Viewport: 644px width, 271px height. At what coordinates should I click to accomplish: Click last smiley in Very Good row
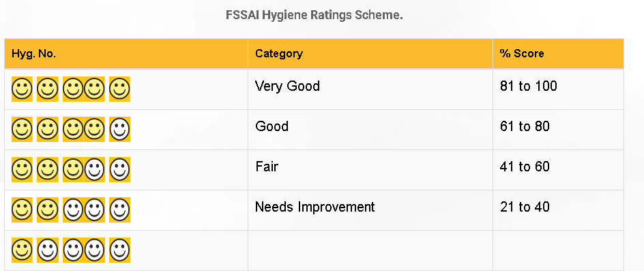point(119,89)
